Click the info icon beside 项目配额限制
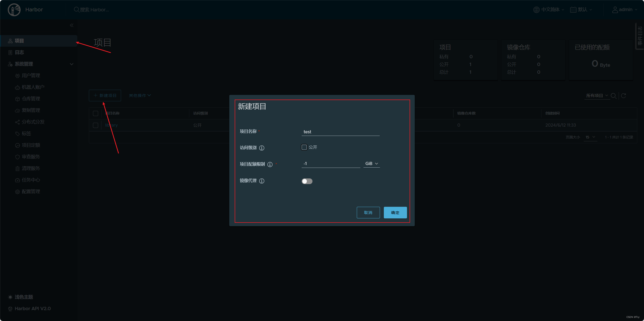The height and width of the screenshot is (321, 644). click(x=270, y=164)
